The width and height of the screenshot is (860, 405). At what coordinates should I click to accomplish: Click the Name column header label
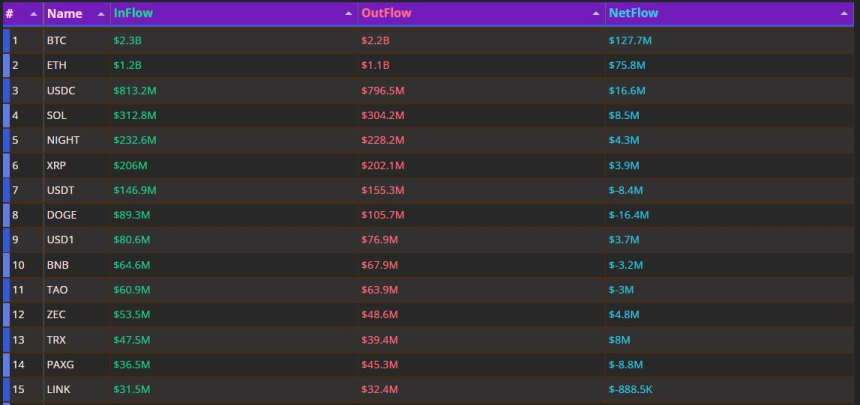(x=64, y=14)
